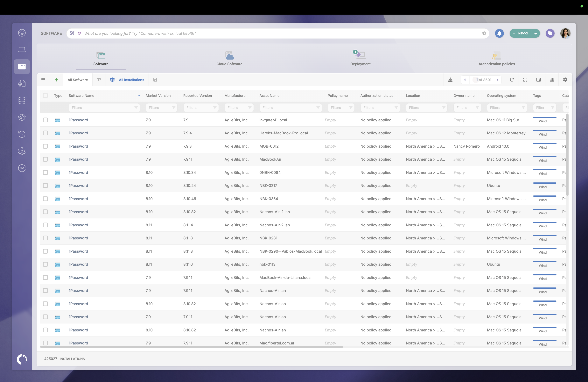Screen dimensions: 588x382
Task: Open the Authorization status filter dropdown
Action: coord(396,108)
